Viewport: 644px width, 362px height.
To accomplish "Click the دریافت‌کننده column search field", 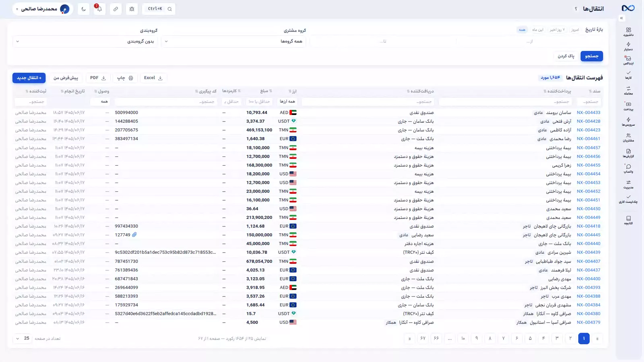I will (368, 101).
